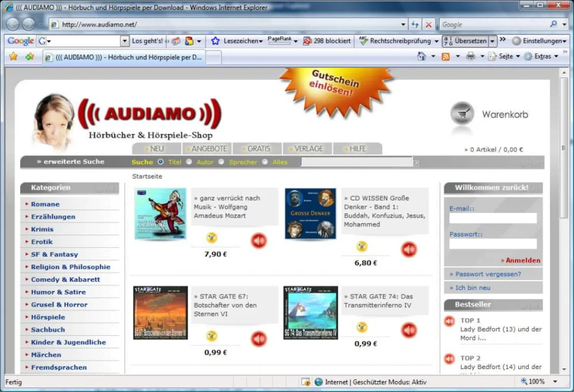Click the Print icon
This screenshot has height=392, width=574.
471,56
